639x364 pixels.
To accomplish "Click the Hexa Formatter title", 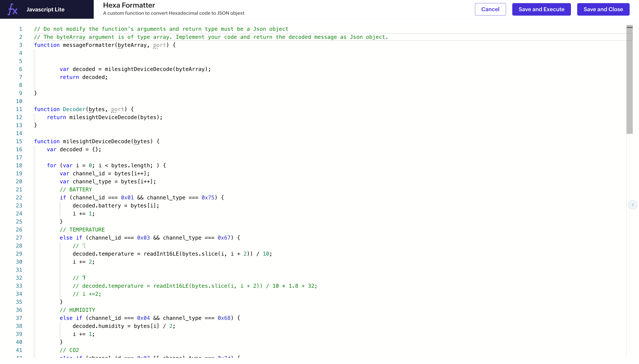I will 129,5.
